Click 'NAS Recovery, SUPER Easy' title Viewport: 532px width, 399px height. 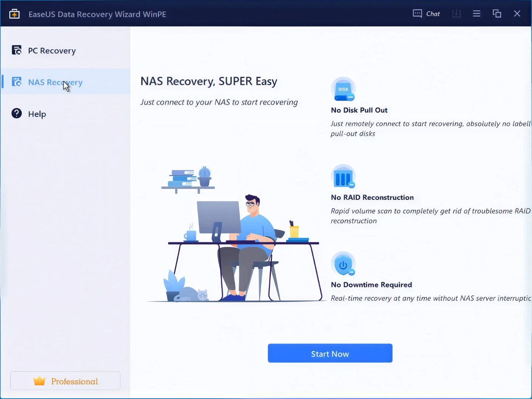tap(209, 81)
